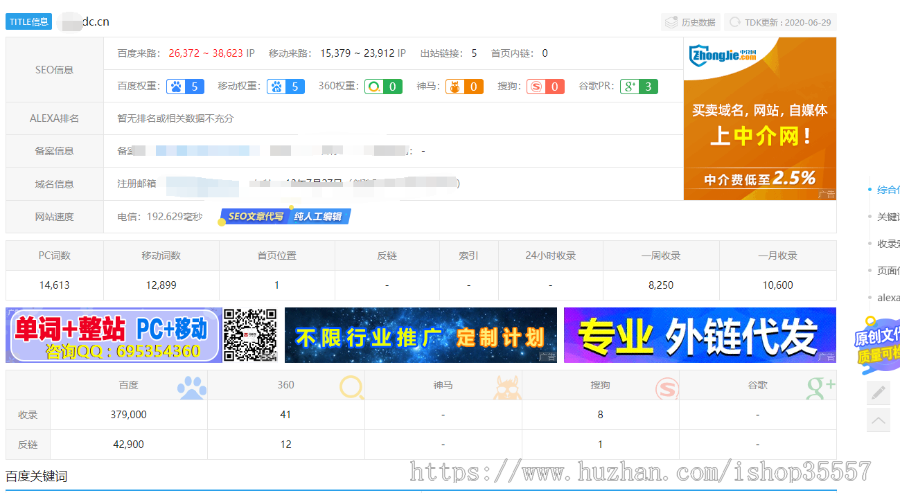Click the 首页位置 value 1
The image size is (900, 493).
pos(277,285)
